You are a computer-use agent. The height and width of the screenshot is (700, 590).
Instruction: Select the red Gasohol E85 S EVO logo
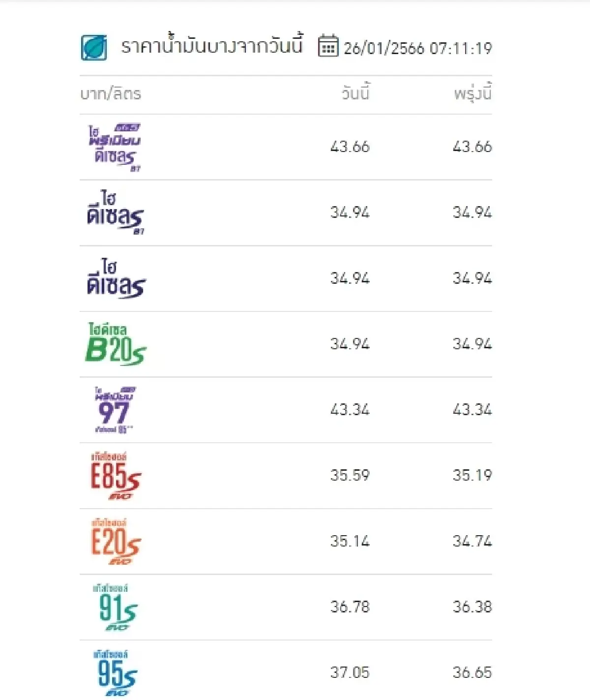point(116,476)
